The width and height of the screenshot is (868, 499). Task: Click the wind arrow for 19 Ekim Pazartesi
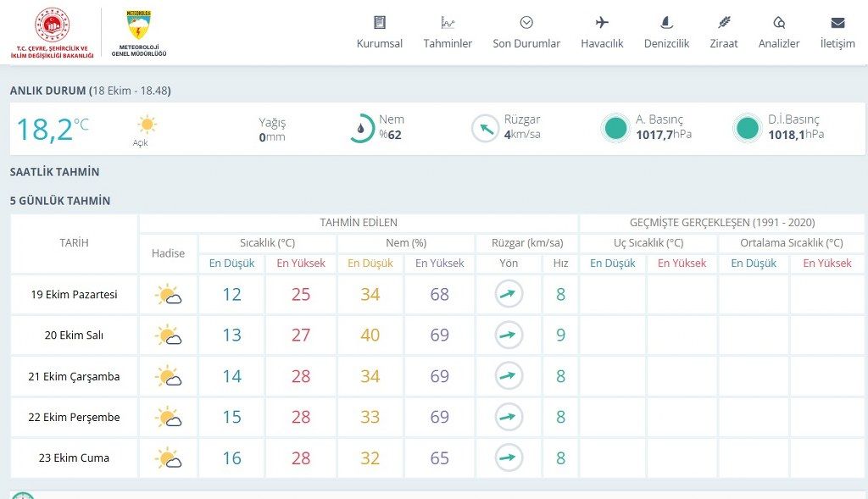click(x=509, y=294)
